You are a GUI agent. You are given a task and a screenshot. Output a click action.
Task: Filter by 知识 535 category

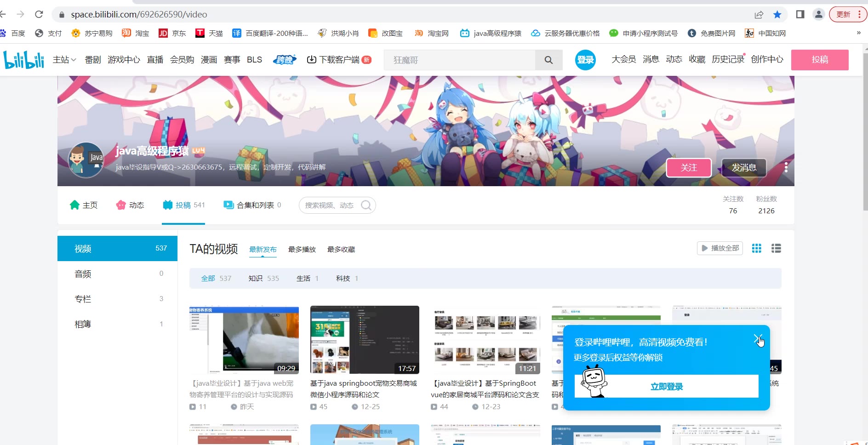264,279
